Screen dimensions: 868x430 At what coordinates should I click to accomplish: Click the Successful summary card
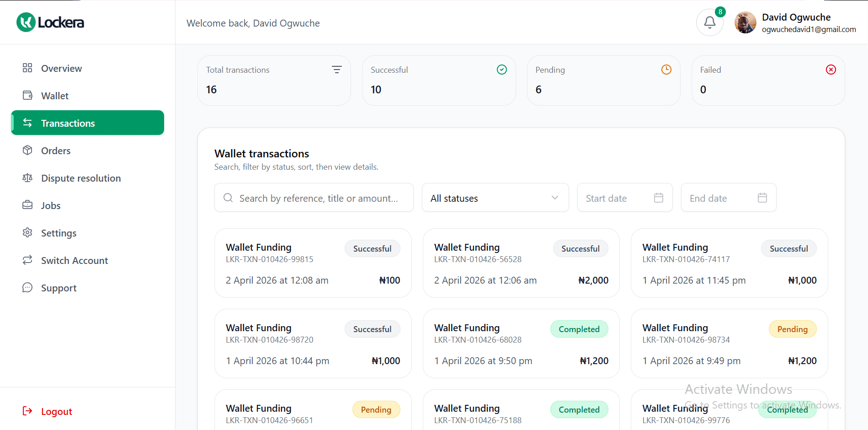438,81
